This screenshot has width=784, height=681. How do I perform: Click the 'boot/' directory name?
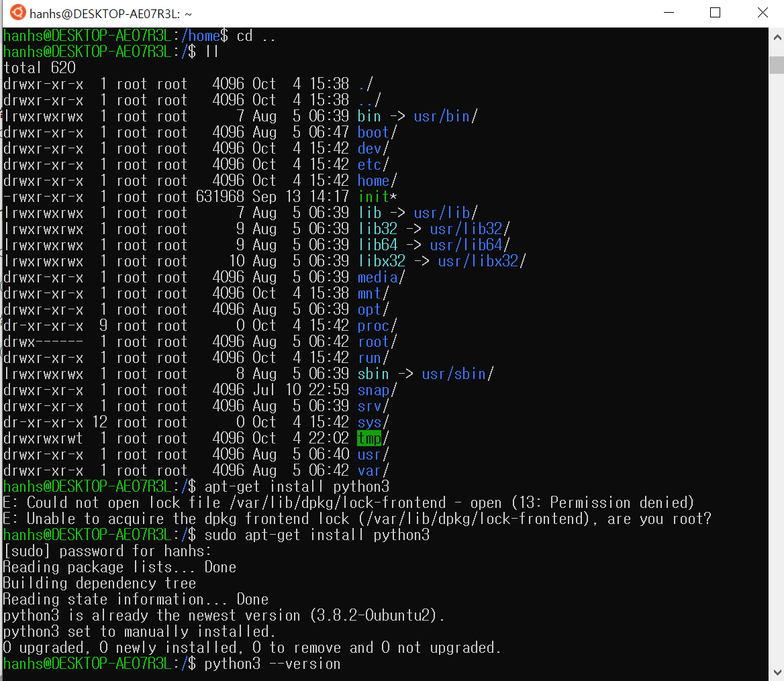point(377,132)
